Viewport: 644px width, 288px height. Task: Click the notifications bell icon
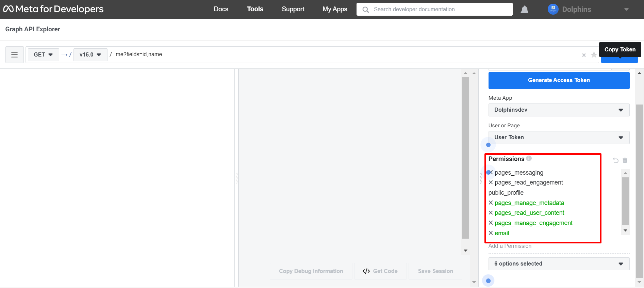click(524, 10)
